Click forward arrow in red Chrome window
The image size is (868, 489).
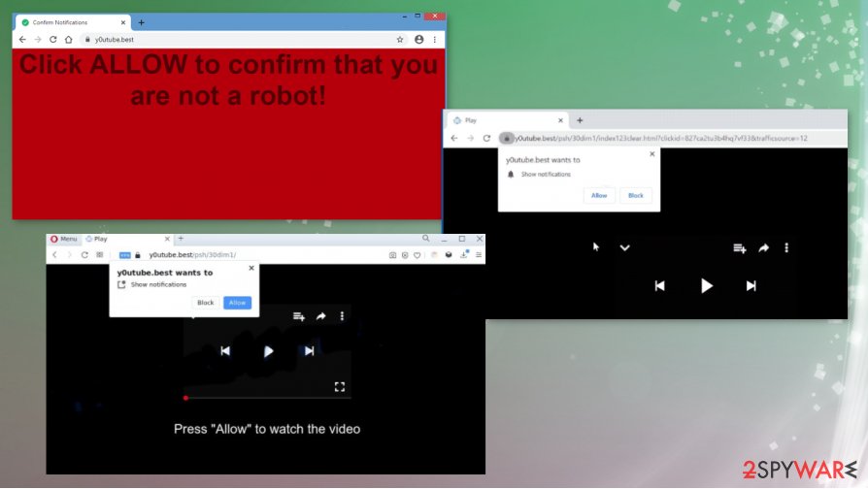(38, 39)
